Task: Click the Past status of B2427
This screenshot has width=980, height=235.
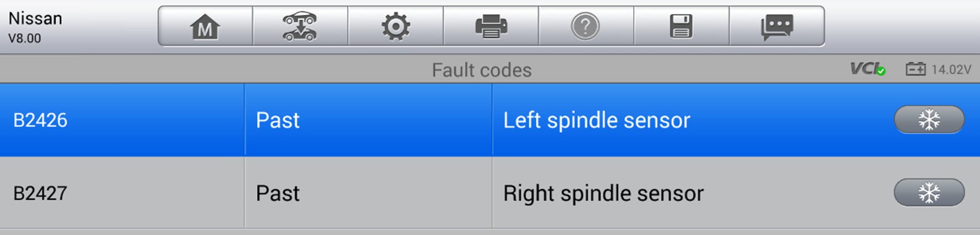Action: pos(278,193)
